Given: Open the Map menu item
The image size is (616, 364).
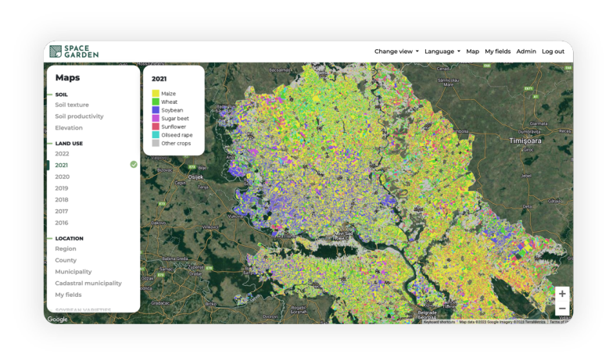Looking at the screenshot, I should tap(472, 52).
